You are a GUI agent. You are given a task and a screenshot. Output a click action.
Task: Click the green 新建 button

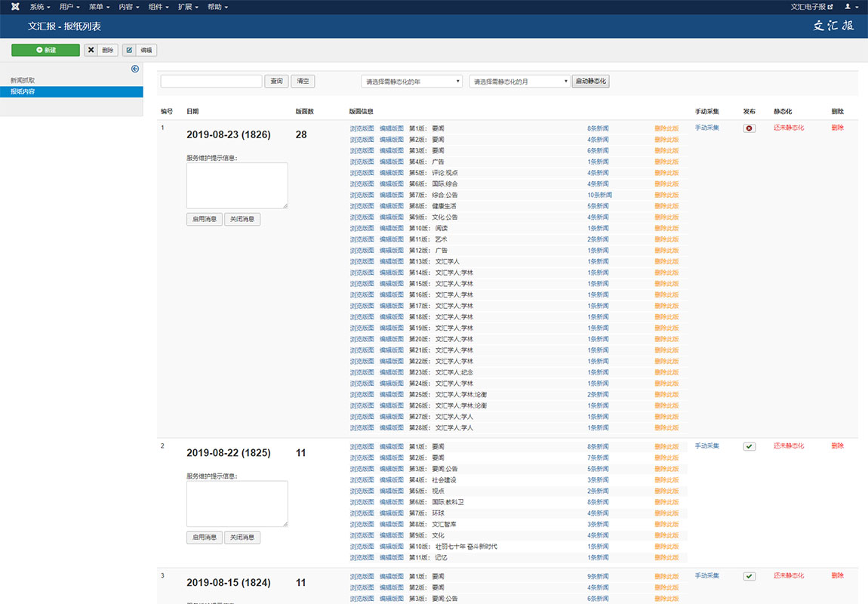coord(45,50)
